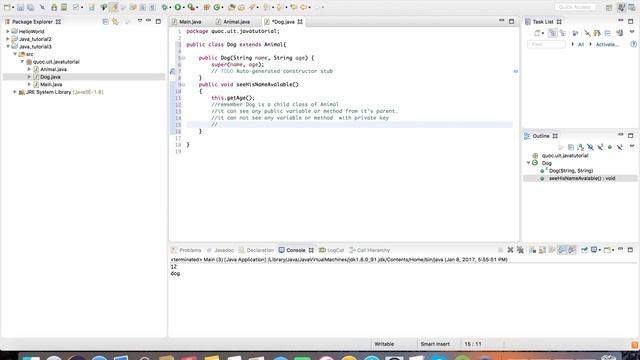Expand the Java_tutorial2 project
The height and width of the screenshot is (360, 640).
pyautogui.click(x=8, y=39)
